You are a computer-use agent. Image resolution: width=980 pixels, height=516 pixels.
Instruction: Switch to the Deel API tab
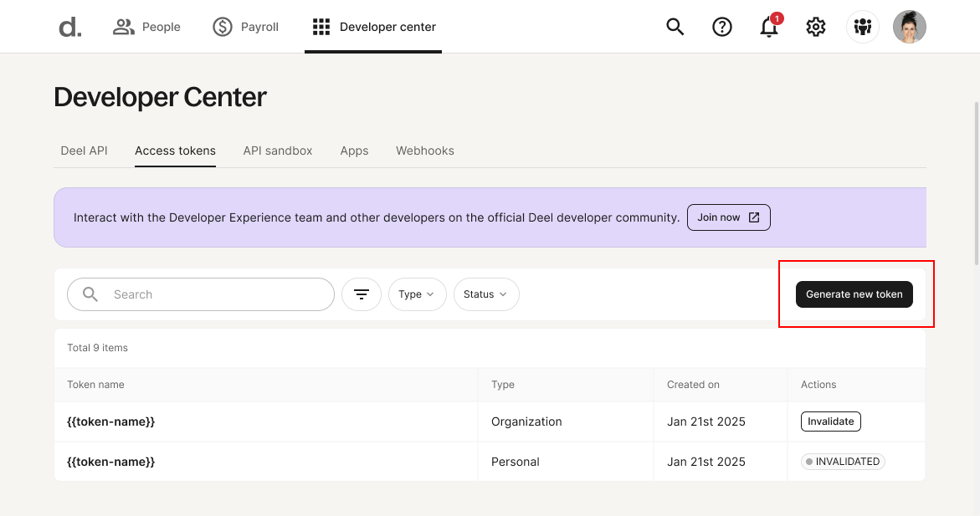point(84,151)
